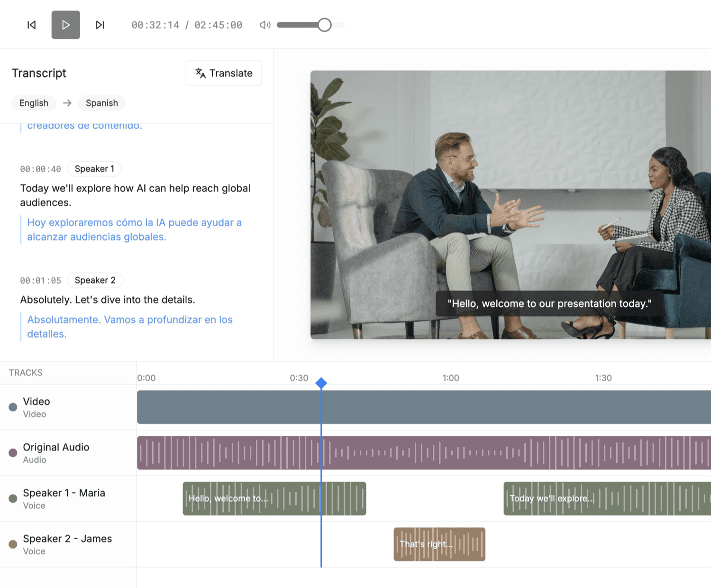Mute audio with the speaker icon
Screen dimensions: 711x588
tap(264, 25)
